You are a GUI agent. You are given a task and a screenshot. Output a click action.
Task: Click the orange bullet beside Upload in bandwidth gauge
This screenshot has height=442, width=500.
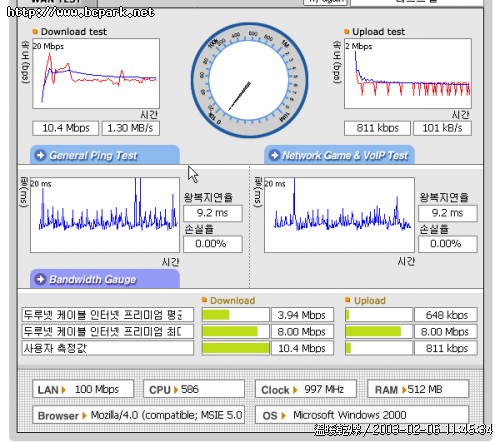click(348, 300)
